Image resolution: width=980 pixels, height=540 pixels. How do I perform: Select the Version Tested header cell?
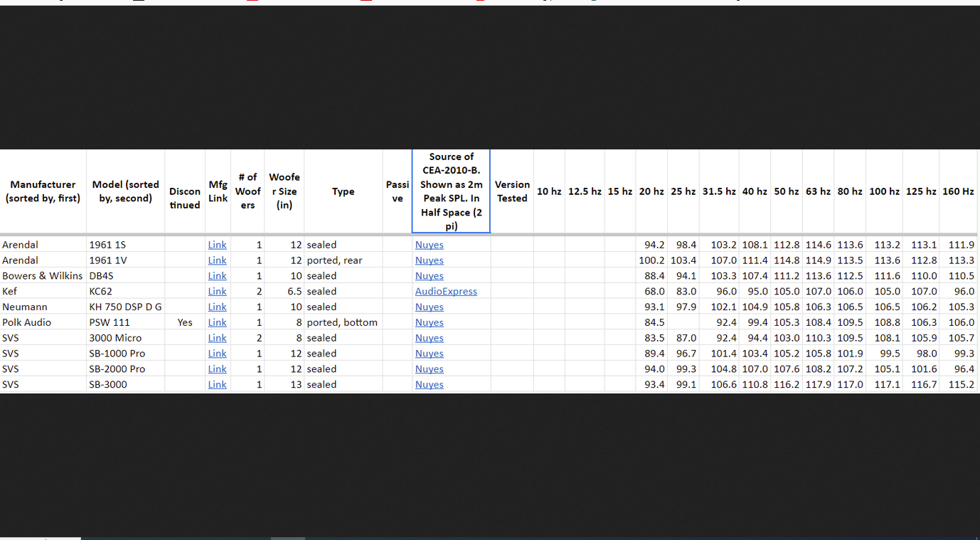(x=512, y=191)
